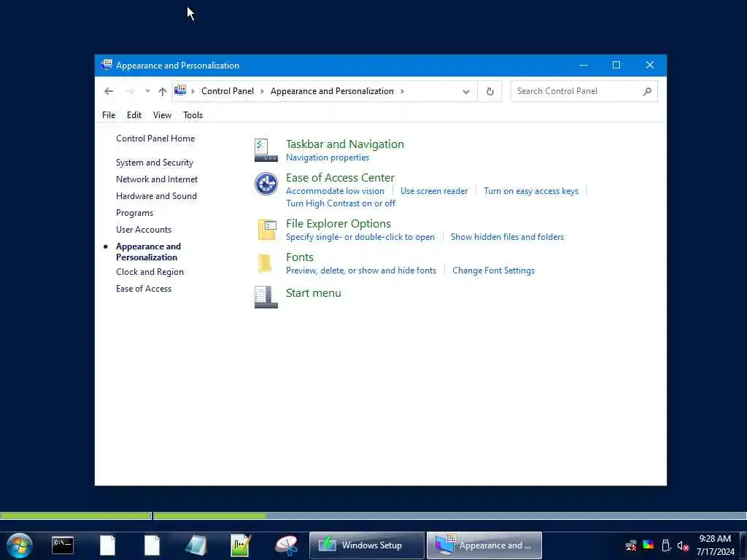The width and height of the screenshot is (747, 560).
Task: Open the Edit menu
Action: [134, 114]
